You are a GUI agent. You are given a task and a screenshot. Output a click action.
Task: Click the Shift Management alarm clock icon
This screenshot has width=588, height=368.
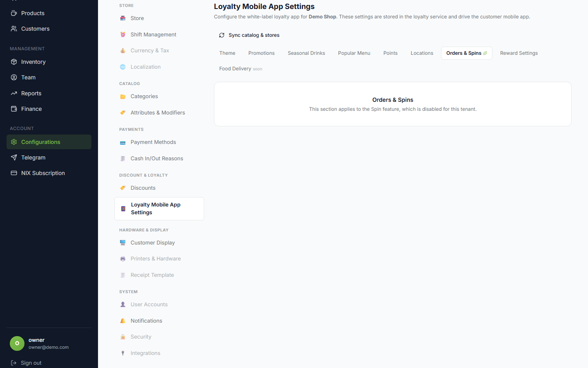click(123, 35)
